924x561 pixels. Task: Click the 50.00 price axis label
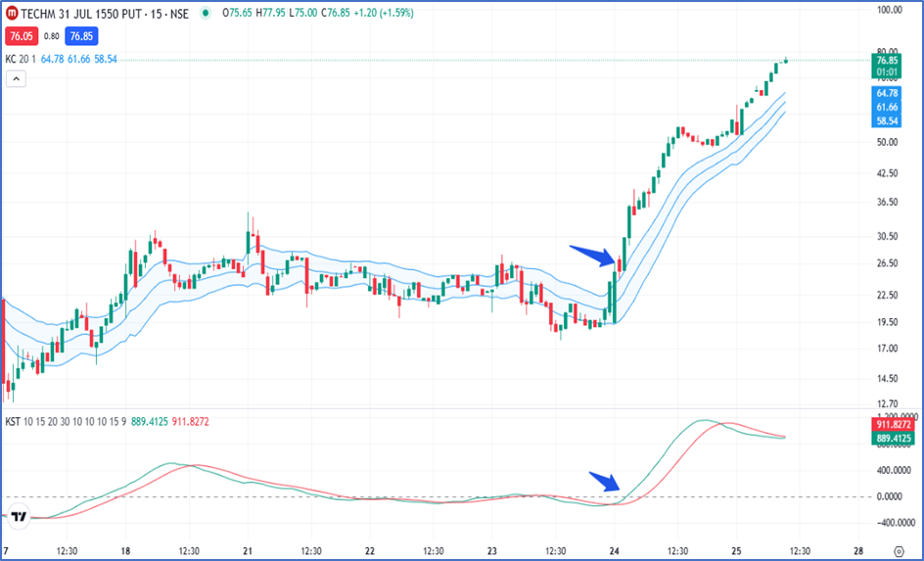click(x=887, y=142)
